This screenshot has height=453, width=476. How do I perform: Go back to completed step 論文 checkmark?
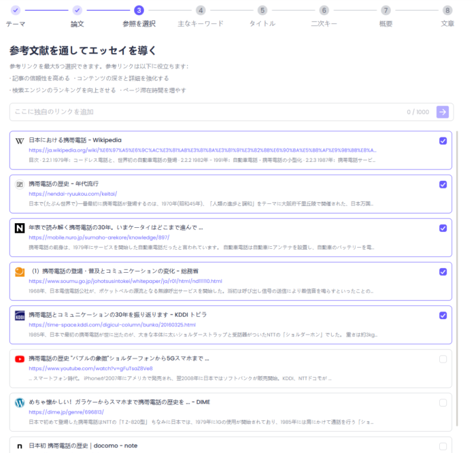(78, 10)
